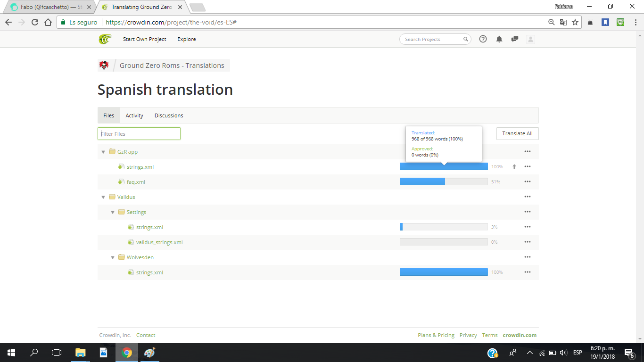
Task: Open the three-dot menu for Wolvesden folder
Action: 528,257
